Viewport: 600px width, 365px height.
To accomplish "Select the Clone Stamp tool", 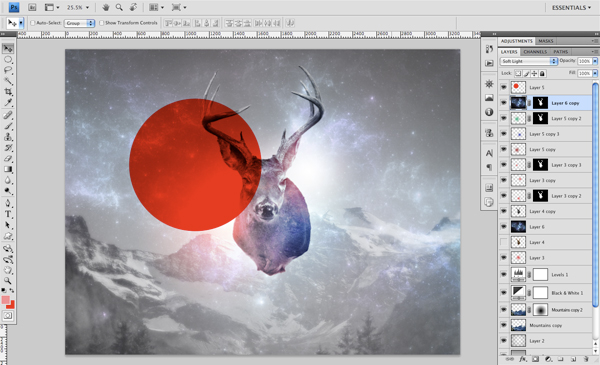I will point(8,137).
